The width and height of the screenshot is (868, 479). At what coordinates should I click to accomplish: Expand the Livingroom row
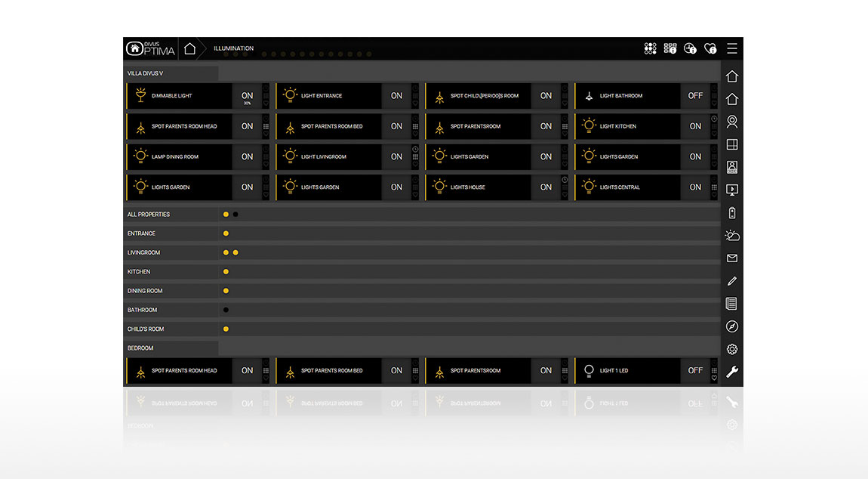point(144,252)
